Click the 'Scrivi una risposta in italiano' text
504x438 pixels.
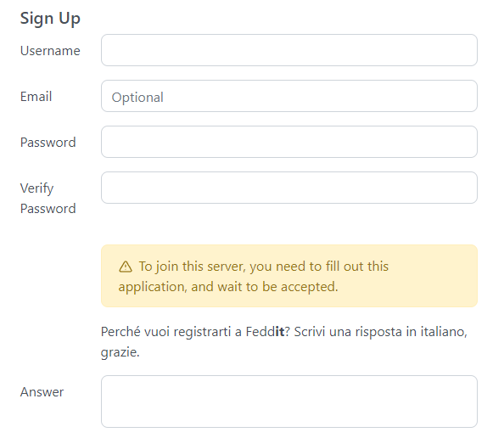click(x=381, y=332)
